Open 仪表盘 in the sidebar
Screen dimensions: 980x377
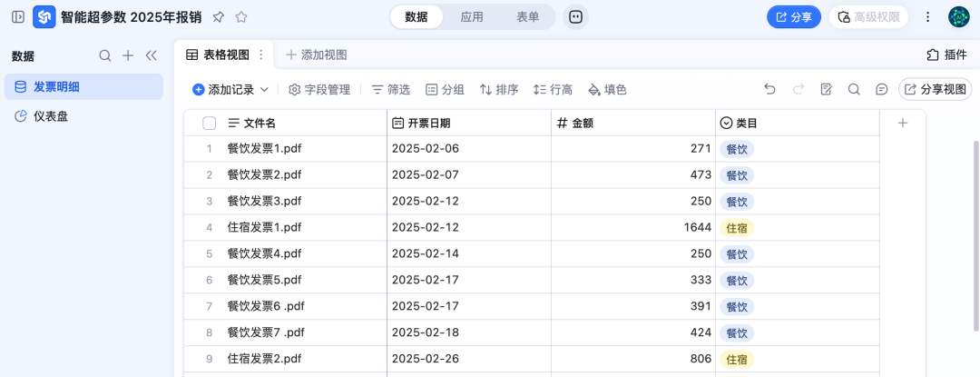coord(51,116)
